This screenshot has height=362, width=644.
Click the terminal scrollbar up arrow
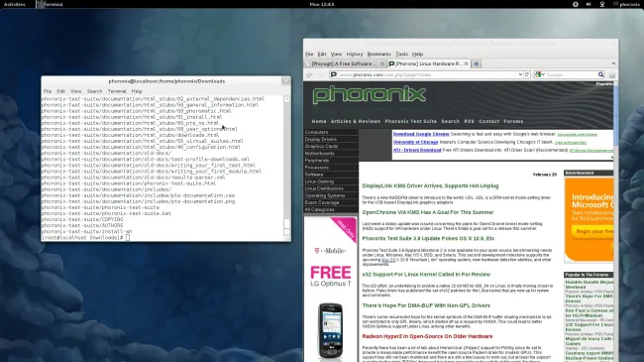coord(286,99)
